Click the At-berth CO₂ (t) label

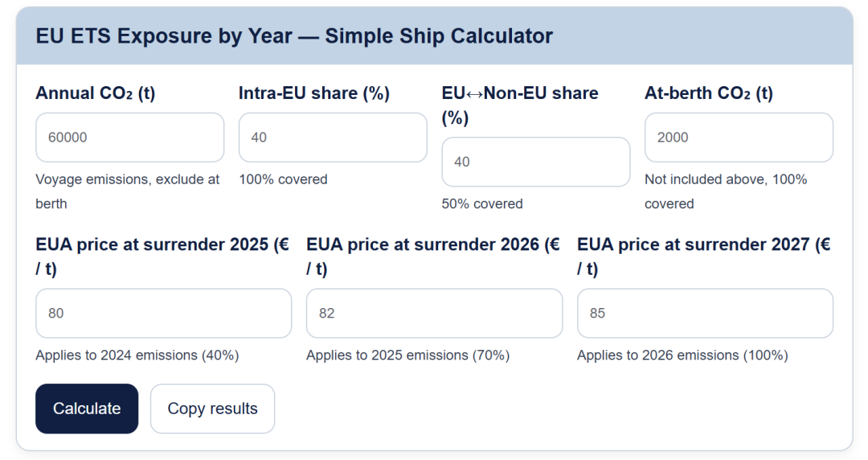[709, 93]
